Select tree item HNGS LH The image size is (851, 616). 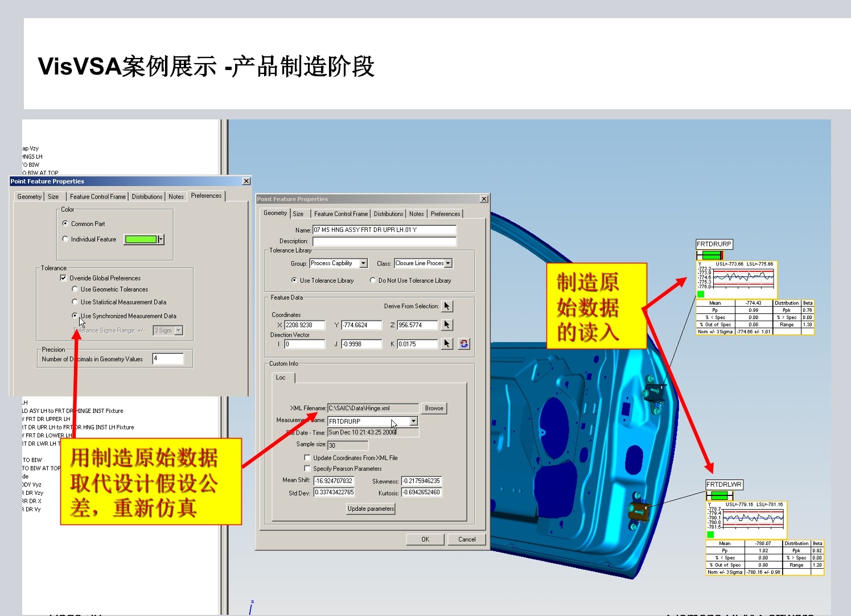pyautogui.click(x=32, y=156)
